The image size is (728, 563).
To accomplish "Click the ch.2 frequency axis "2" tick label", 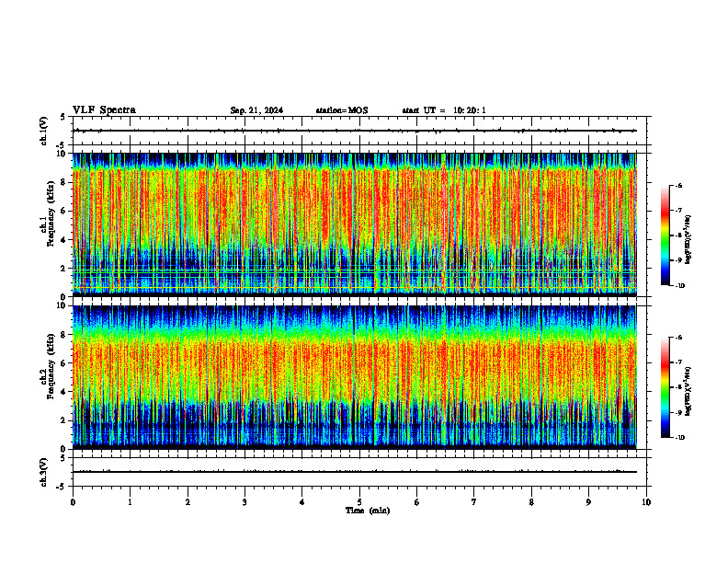I will click(64, 420).
